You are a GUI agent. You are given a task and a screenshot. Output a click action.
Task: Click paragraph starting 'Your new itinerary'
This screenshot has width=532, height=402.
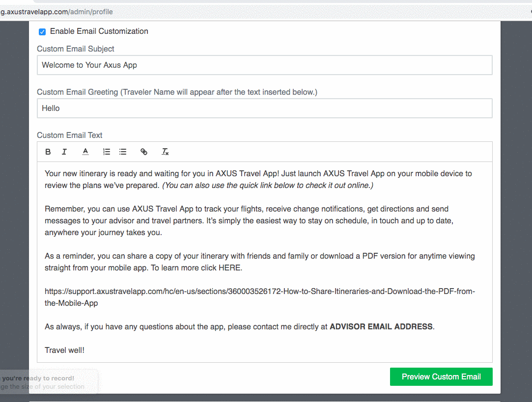[x=258, y=179]
